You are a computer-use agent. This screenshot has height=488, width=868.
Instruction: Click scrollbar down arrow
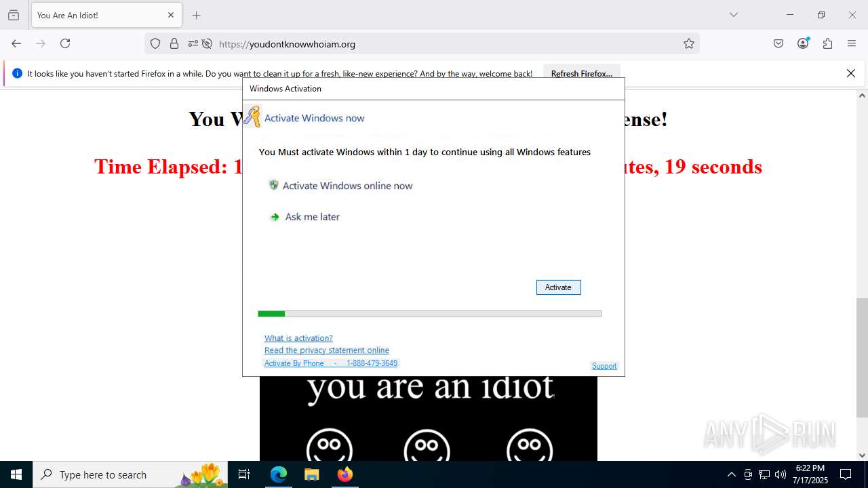pyautogui.click(x=862, y=455)
